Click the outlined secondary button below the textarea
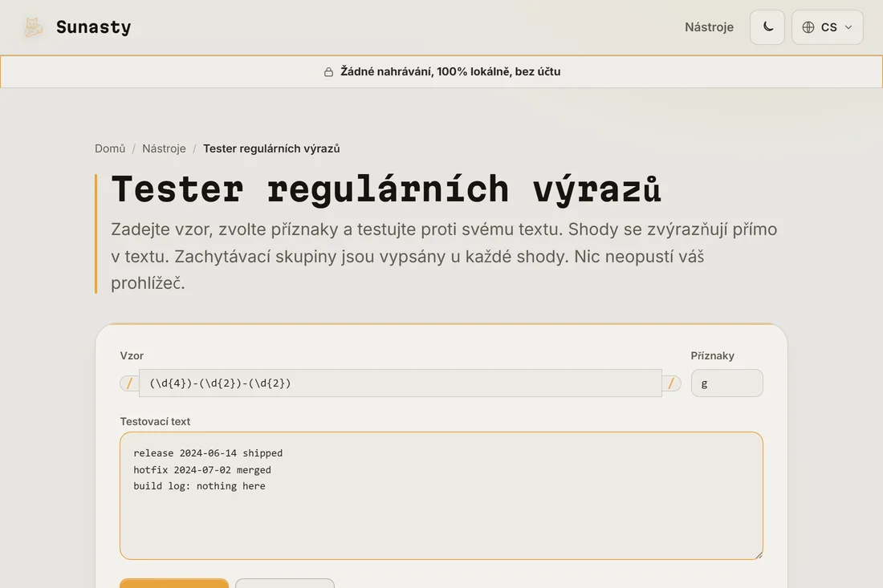This screenshot has width=883, height=588. 285,583
